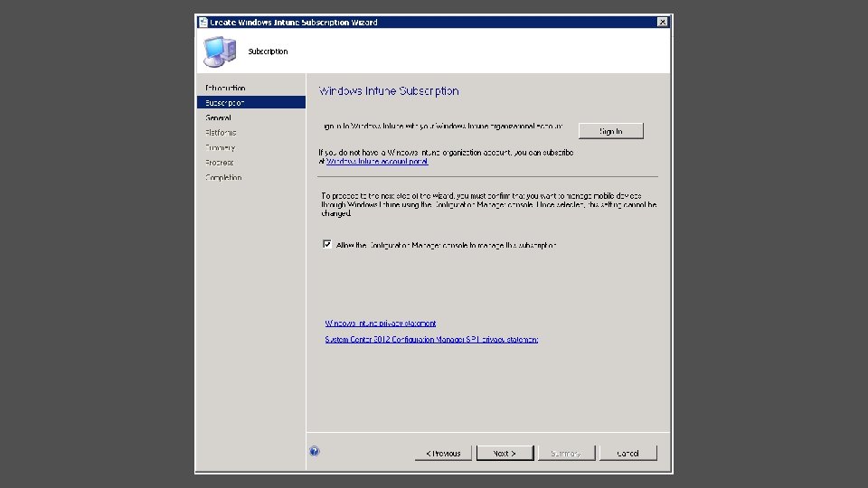
Task: Open the Windows Intune account portal link
Action: point(377,162)
